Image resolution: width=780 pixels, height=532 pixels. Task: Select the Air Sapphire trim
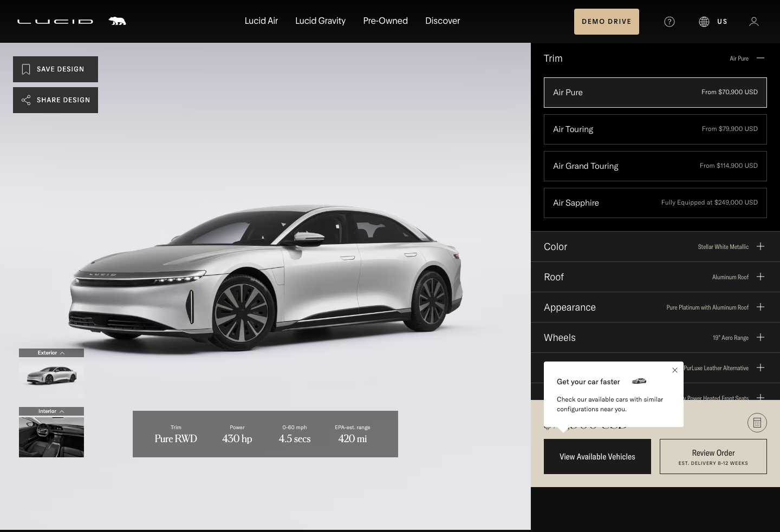pyautogui.click(x=655, y=203)
